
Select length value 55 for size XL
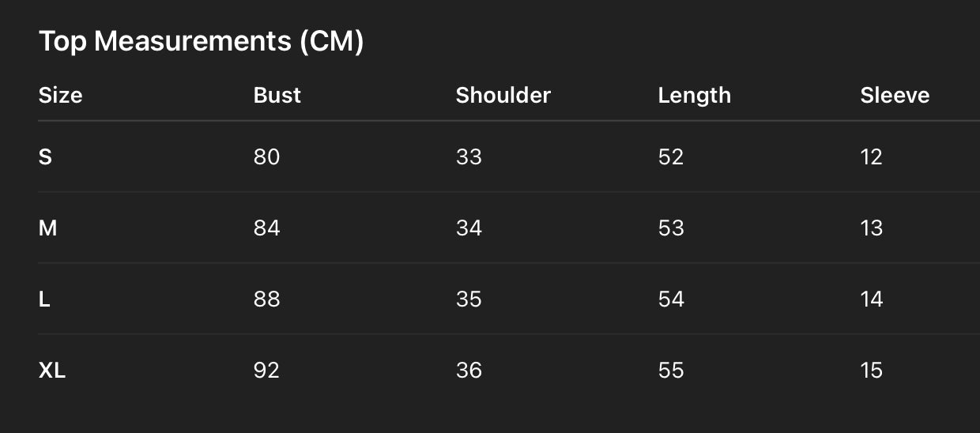tap(671, 371)
